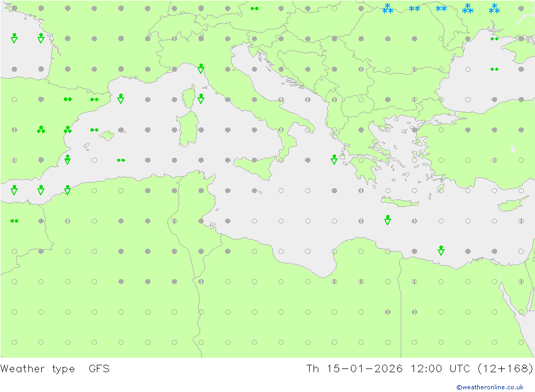Viewport: 535px width, 392px height.
Task: Click the '(12+168)' forecast offset text
Action: coord(505,368)
